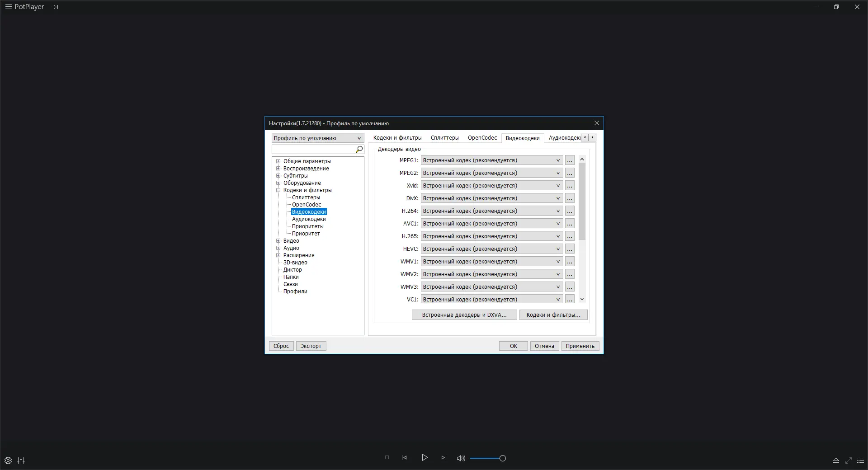Open the ellipsis options for WMV3 codec
The height and width of the screenshot is (470, 868).
tap(570, 287)
